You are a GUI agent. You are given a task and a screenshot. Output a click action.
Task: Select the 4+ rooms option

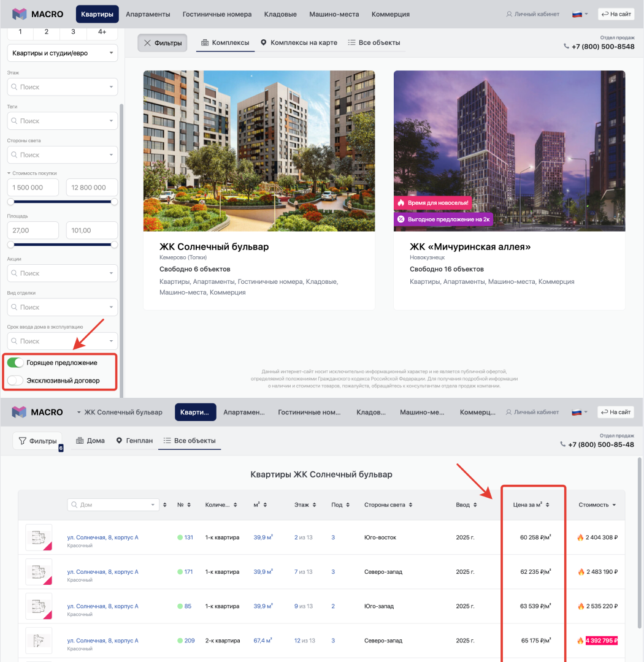(x=102, y=31)
